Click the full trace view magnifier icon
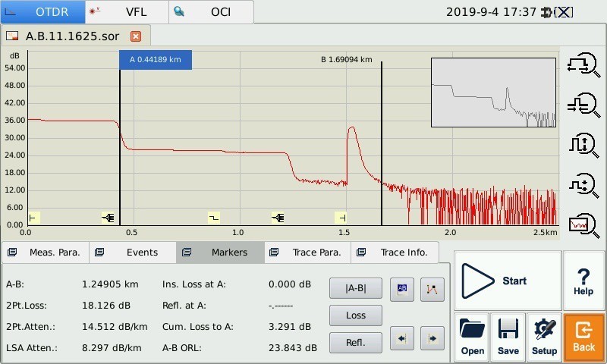607x364 pixels. pos(583,223)
